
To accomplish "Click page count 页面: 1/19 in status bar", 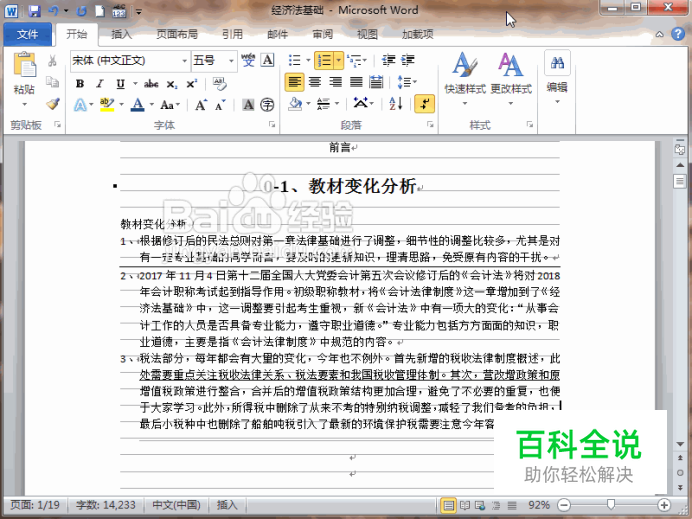I will [x=35, y=505].
